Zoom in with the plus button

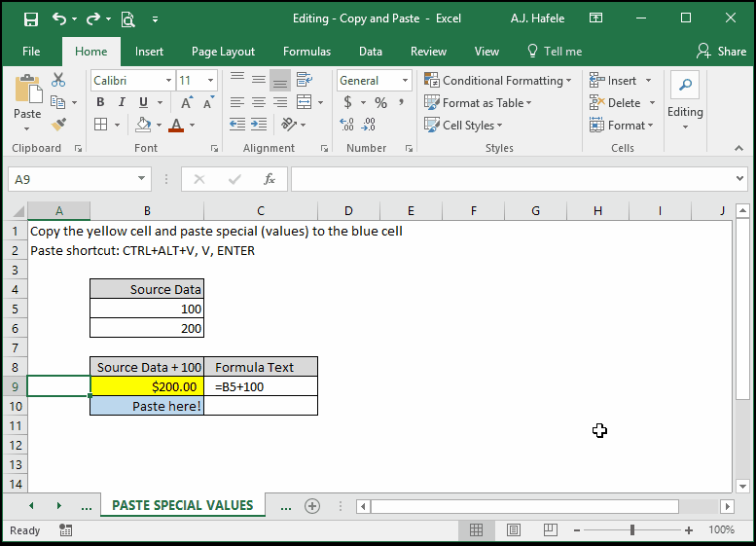pyautogui.click(x=689, y=530)
